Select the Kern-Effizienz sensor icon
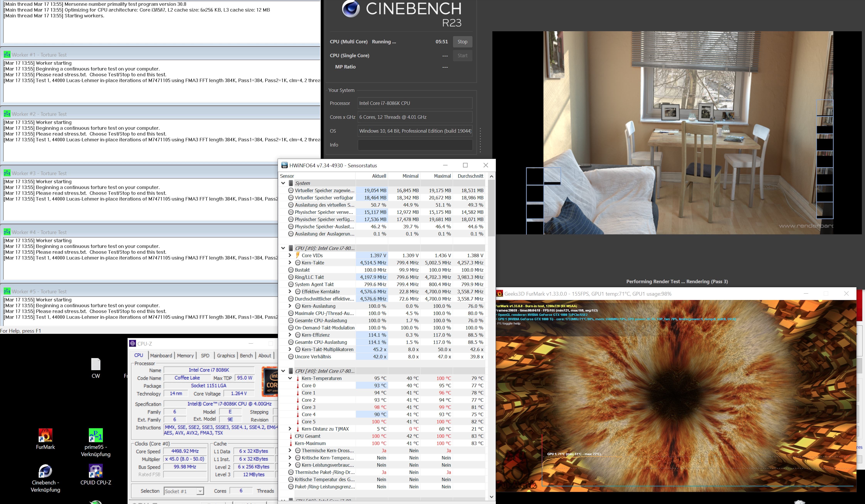The width and height of the screenshot is (865, 504). click(298, 335)
